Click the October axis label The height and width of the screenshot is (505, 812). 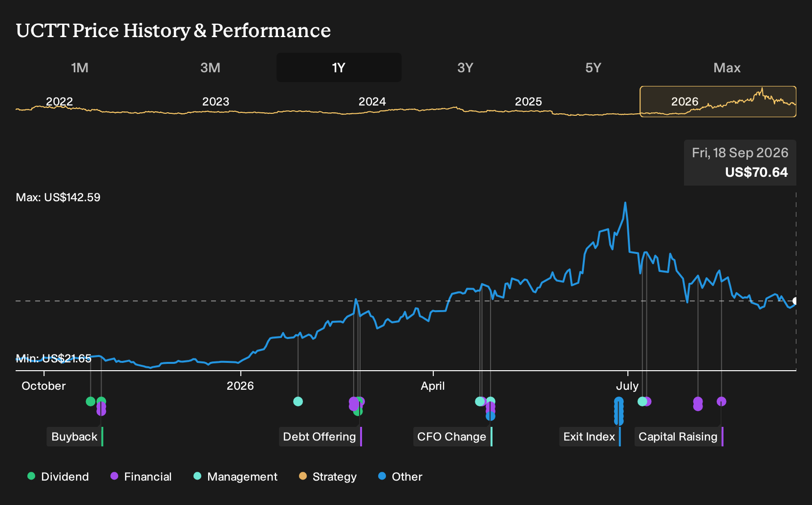(x=43, y=386)
